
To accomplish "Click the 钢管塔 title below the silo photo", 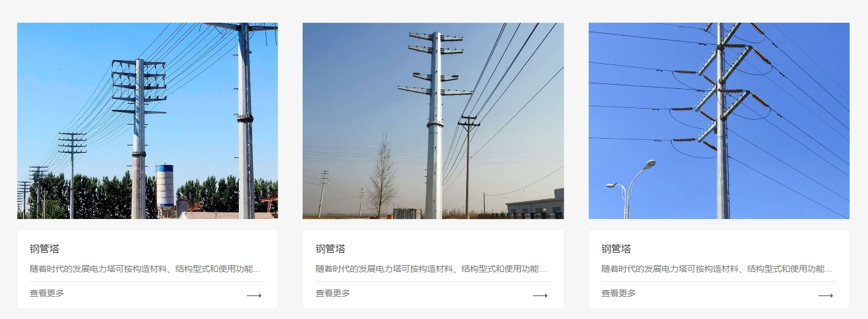I will click(45, 248).
